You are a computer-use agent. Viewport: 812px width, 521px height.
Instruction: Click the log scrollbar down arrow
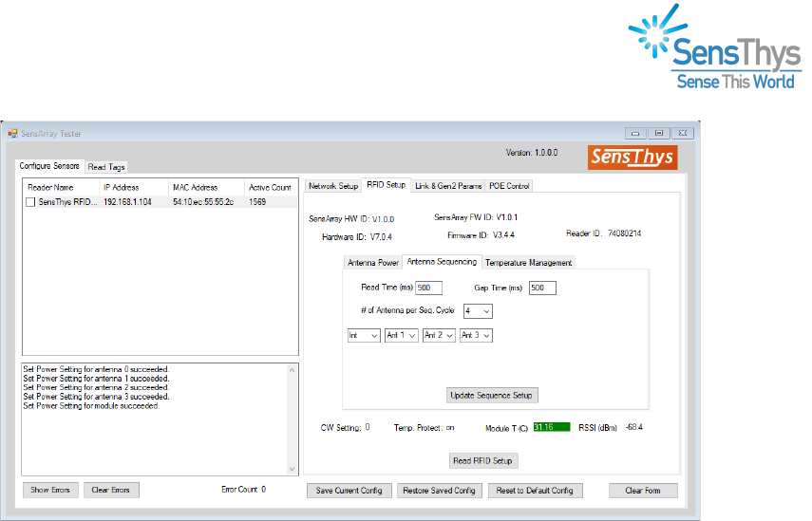pos(293,469)
